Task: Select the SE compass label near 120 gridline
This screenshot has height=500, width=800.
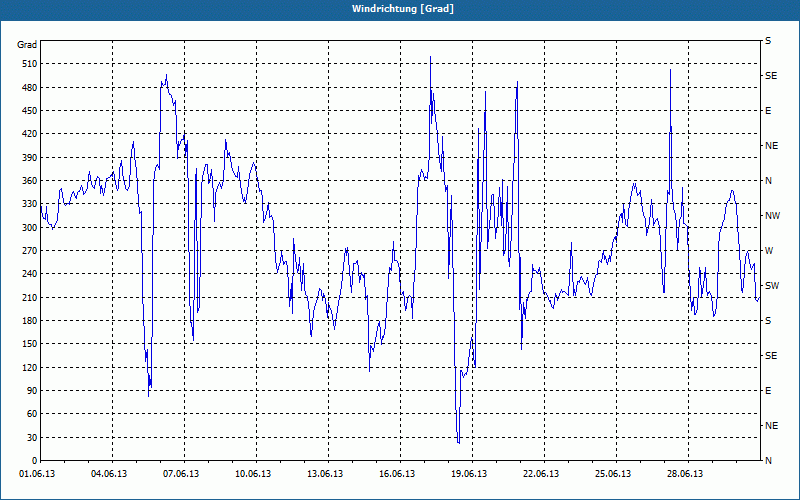Action: (x=771, y=356)
